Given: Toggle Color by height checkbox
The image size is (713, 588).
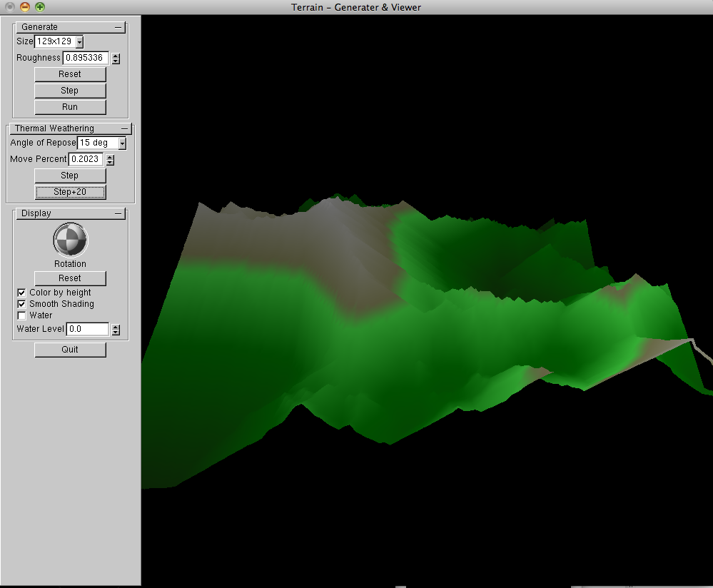Looking at the screenshot, I should [21, 293].
